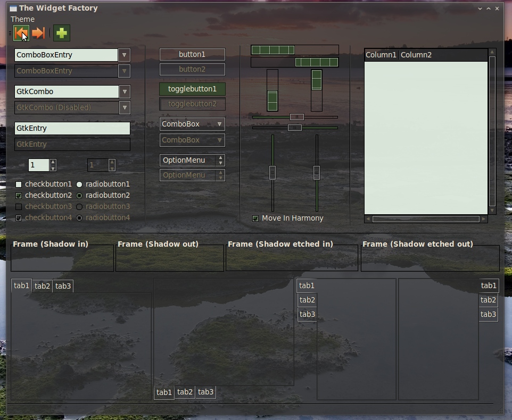Click the disabled ComboBox dropdown
Image resolution: width=512 pixels, height=420 pixels.
click(192, 140)
